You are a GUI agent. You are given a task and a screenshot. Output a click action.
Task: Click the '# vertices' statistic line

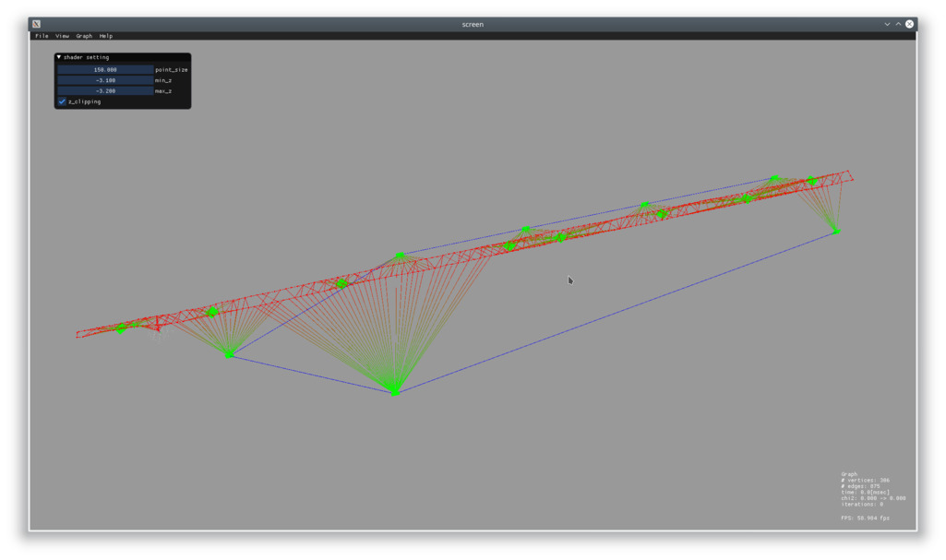coord(865,481)
